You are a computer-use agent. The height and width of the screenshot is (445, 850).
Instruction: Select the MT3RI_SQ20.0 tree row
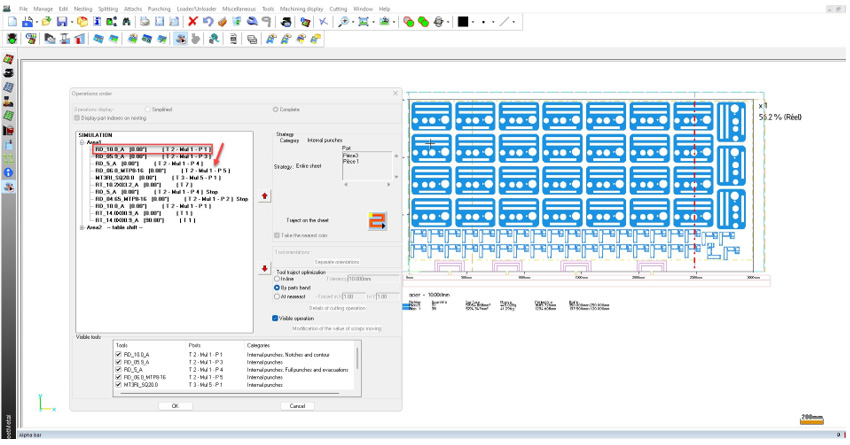(158, 178)
